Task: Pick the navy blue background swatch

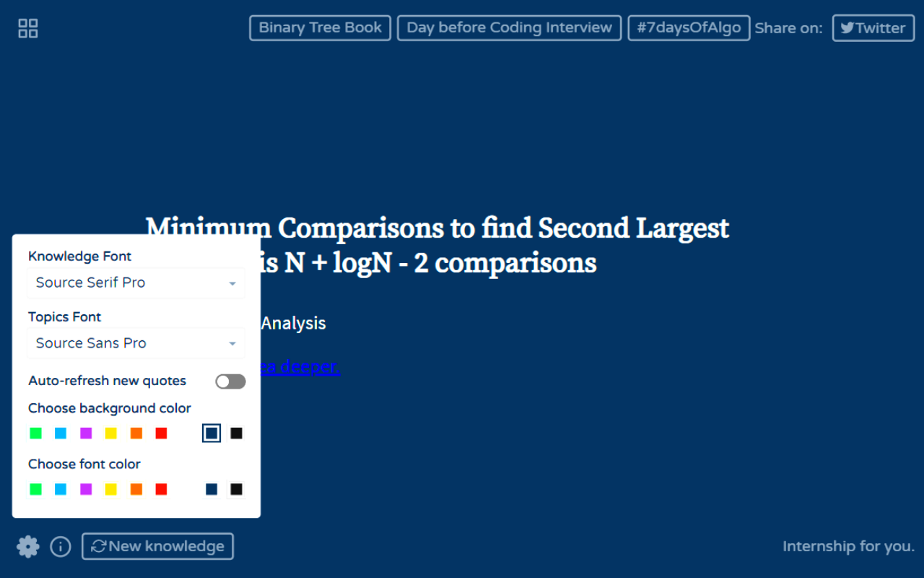Action: (x=212, y=433)
